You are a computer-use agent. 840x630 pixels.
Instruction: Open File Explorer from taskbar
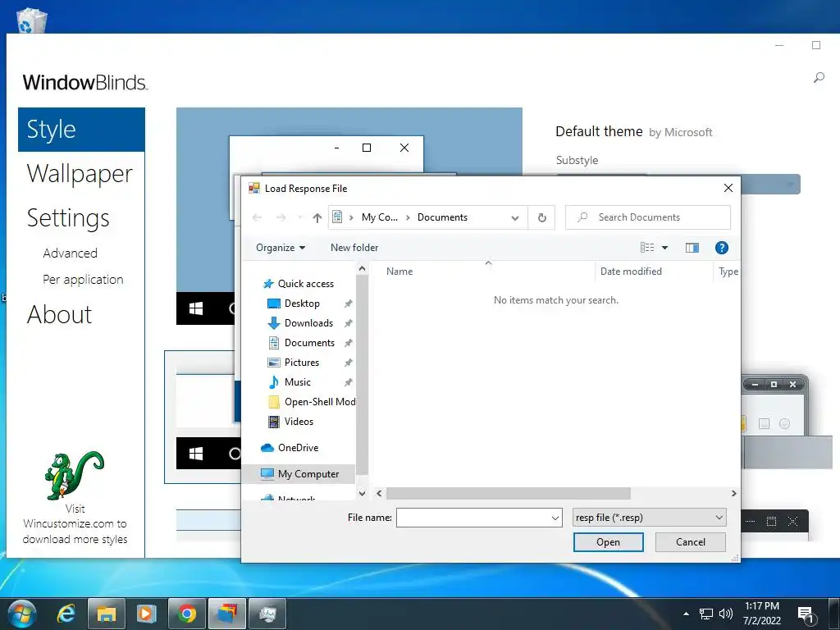(106, 614)
